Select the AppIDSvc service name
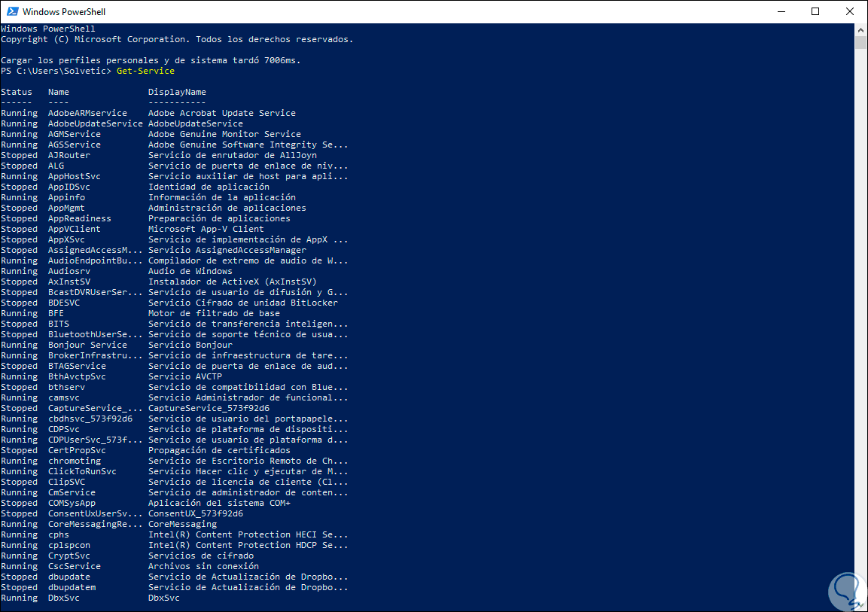The image size is (868, 612). coord(69,187)
